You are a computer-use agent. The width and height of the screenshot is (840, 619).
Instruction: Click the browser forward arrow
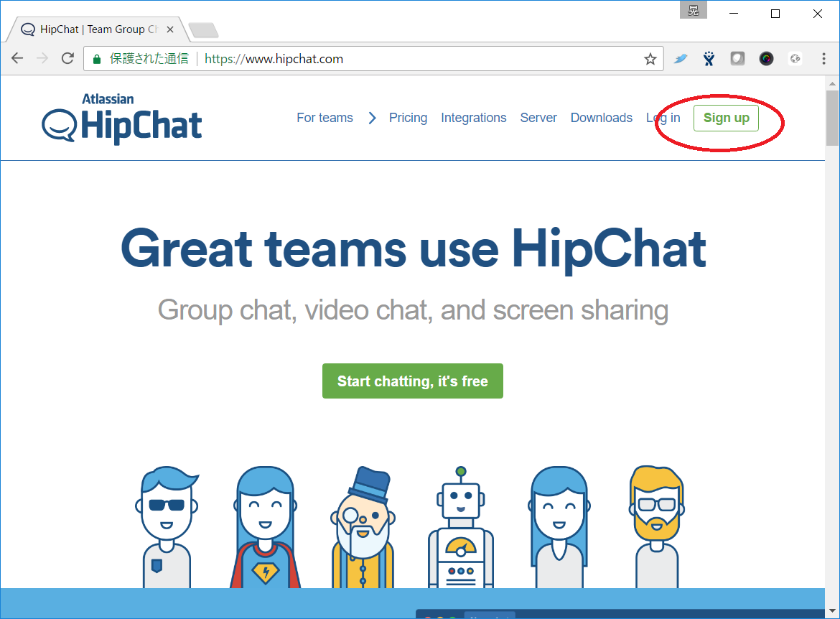(x=42, y=58)
